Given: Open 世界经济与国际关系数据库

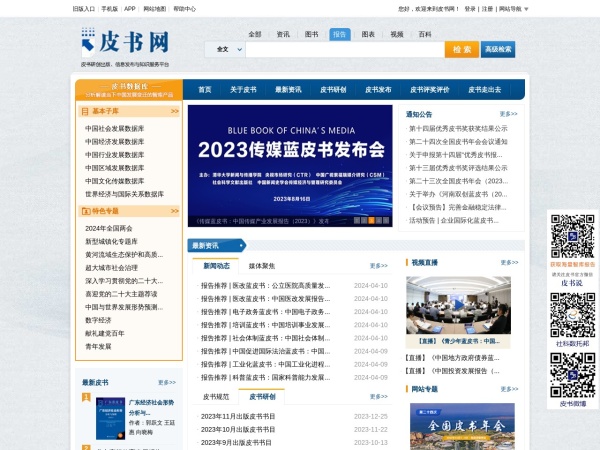Looking at the screenshot, I should point(124,194).
